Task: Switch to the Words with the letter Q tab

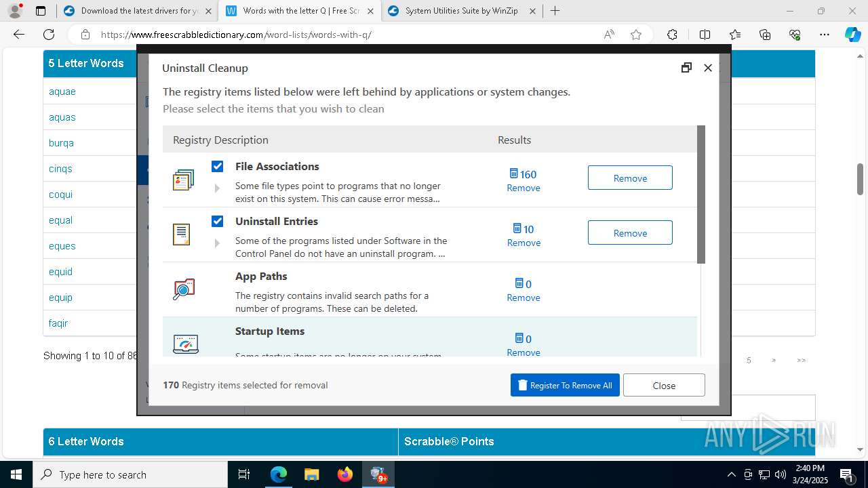Action: tap(300, 11)
